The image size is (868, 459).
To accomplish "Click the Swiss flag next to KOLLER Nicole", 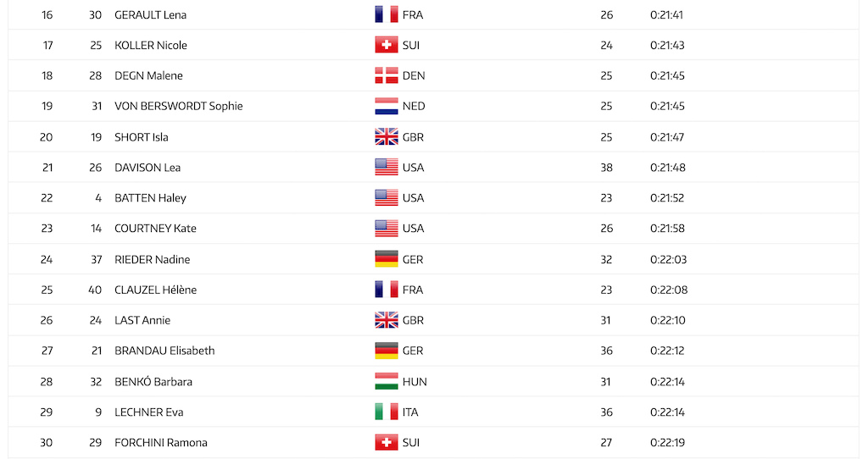I will coord(387,45).
